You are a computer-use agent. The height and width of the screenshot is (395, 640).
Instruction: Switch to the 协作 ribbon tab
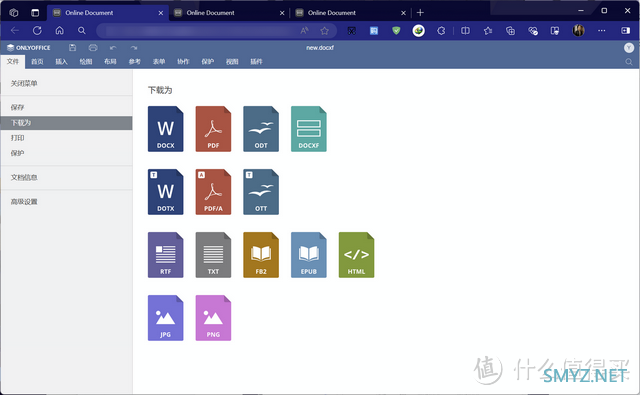coord(183,62)
